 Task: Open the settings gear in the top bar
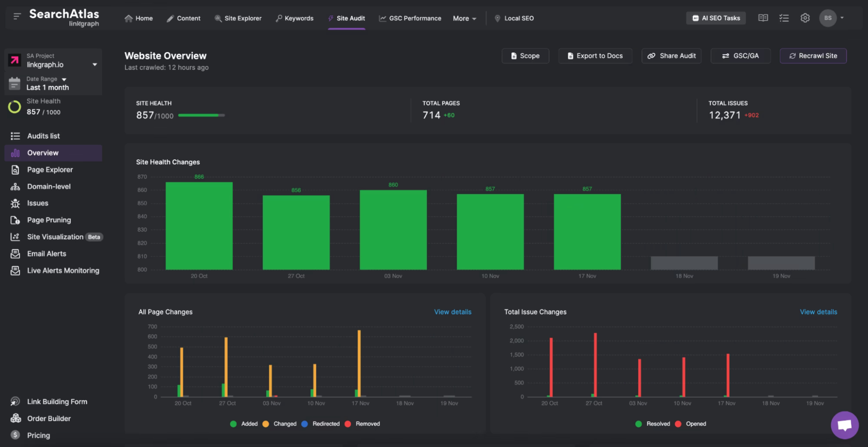pos(805,18)
